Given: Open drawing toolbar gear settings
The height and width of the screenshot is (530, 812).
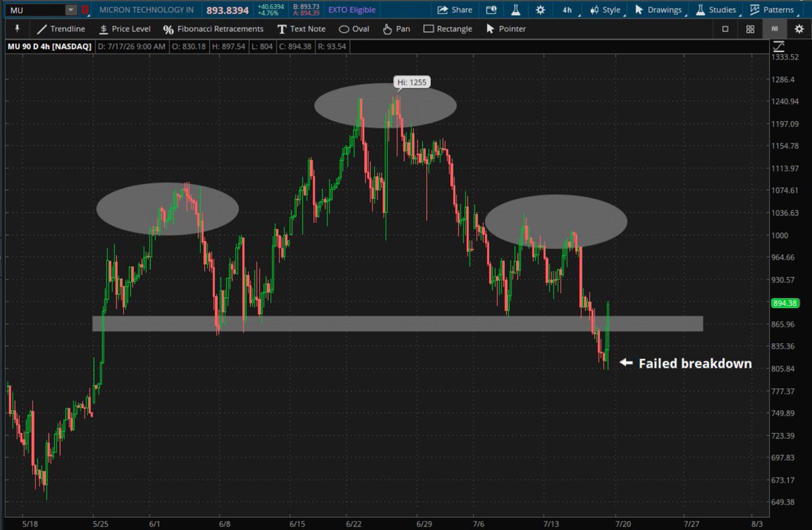Looking at the screenshot, I should point(798,29).
